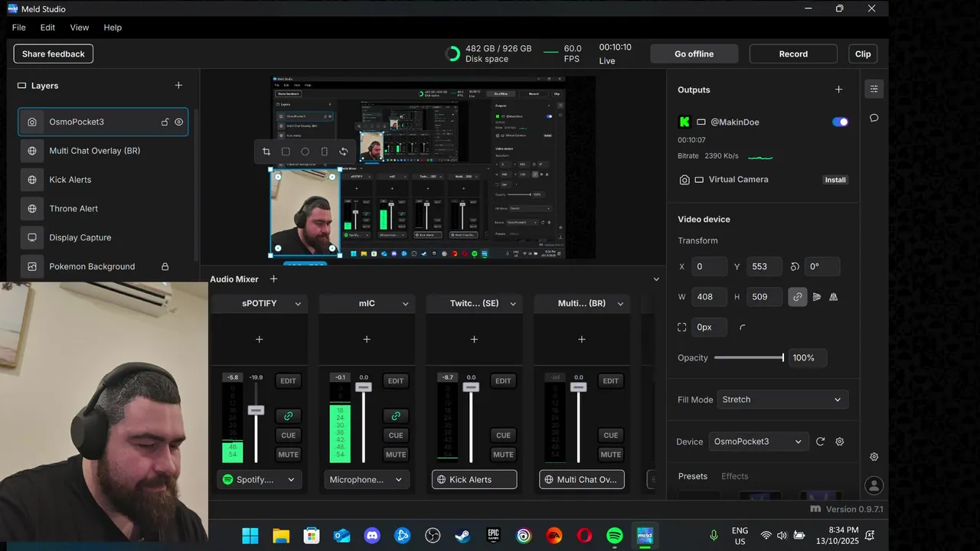The image size is (980, 551).
Task: Open the Help menu
Action: 113,28
